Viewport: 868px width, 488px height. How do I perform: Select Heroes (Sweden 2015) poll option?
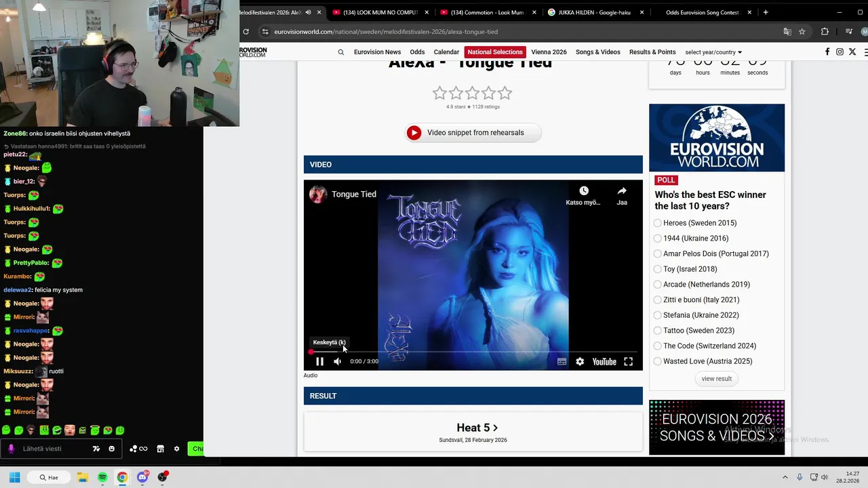pyautogui.click(x=657, y=223)
